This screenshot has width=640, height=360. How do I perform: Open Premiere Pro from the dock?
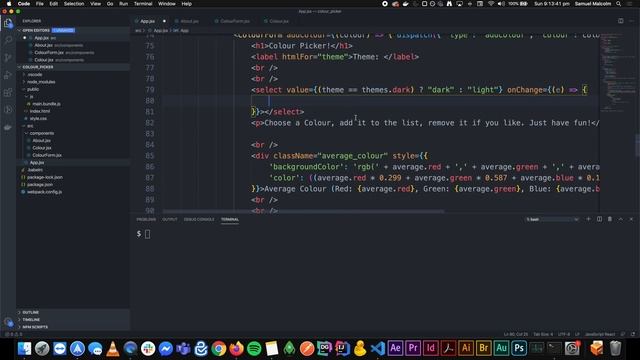click(413, 349)
